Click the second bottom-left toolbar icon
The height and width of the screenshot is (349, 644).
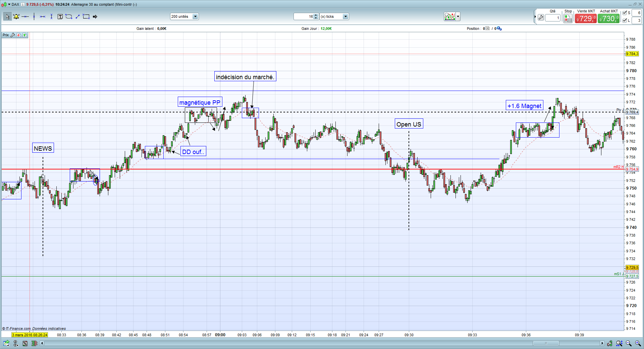tap(16, 343)
